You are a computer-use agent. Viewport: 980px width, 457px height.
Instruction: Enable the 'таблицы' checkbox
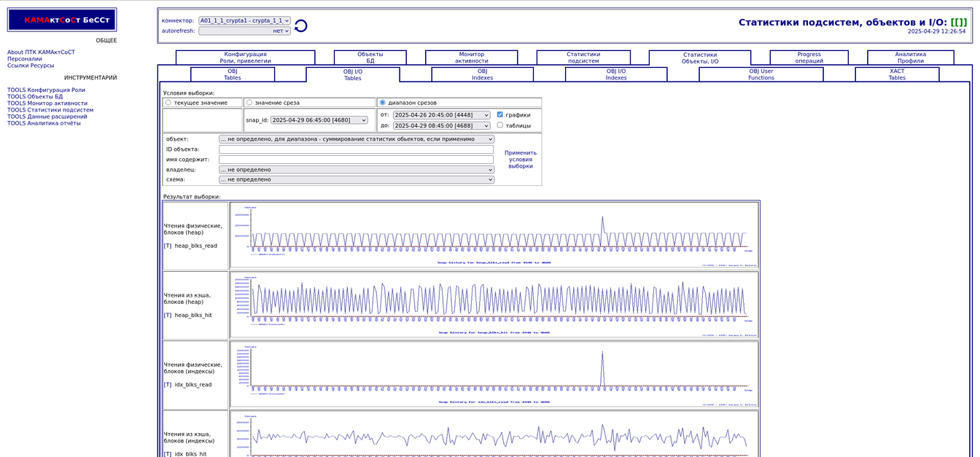tap(499, 125)
